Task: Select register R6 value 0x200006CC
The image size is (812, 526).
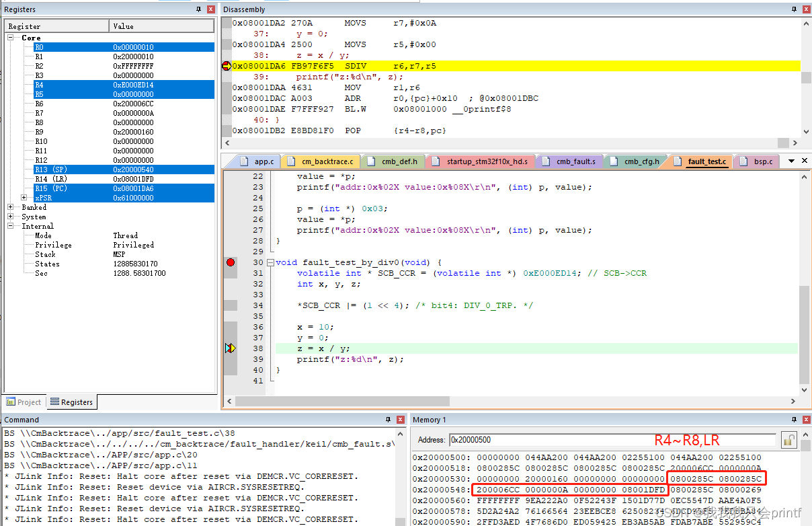Action: (x=133, y=104)
